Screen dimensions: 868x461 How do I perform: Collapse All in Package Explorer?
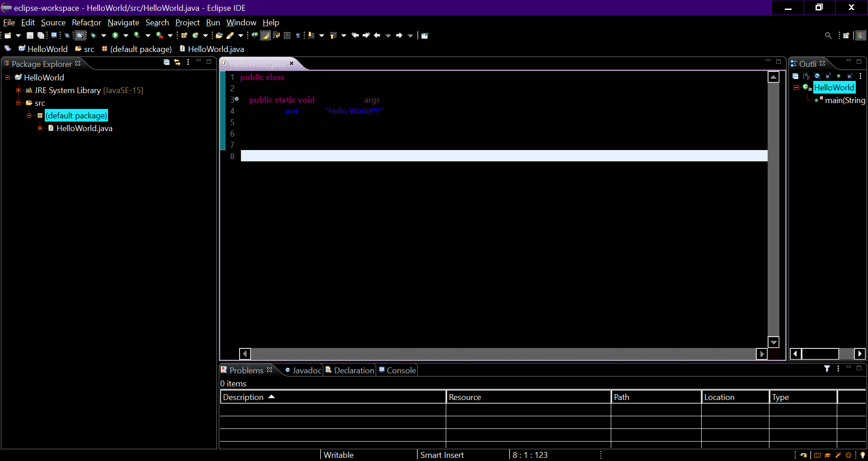pos(166,62)
